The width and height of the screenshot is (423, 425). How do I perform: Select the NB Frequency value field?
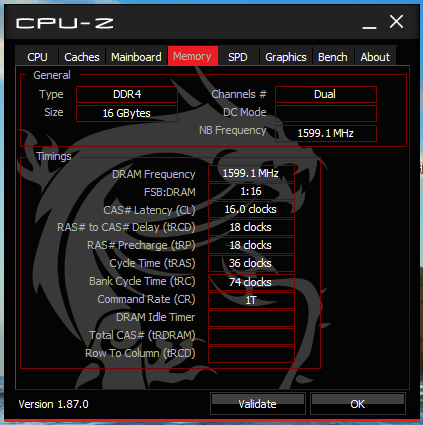tap(326, 133)
